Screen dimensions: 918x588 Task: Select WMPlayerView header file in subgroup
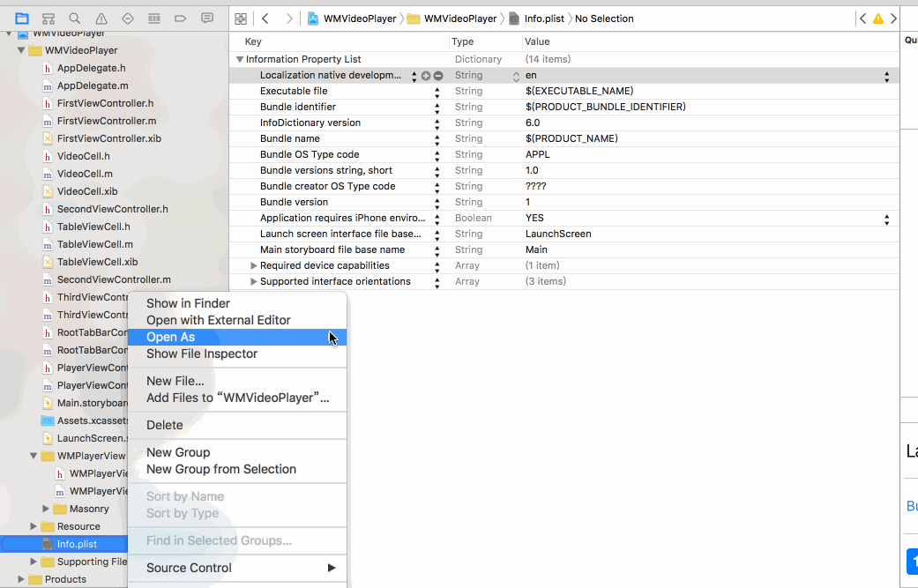click(x=90, y=473)
